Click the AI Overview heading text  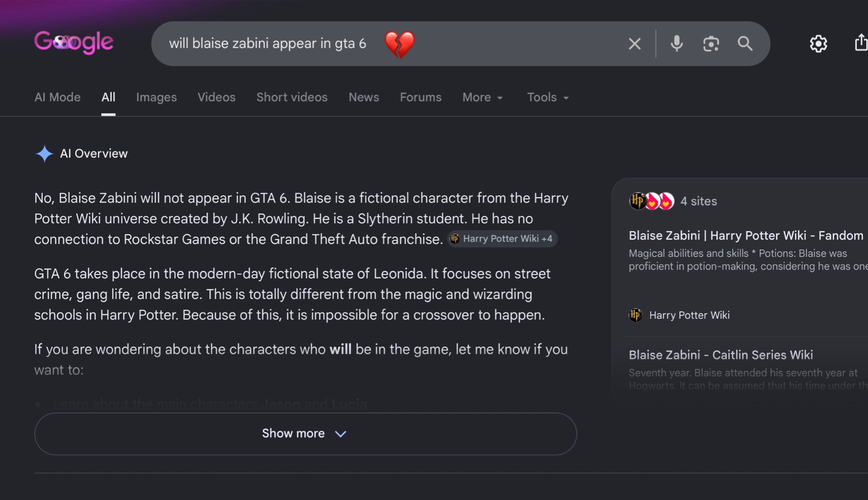tap(94, 154)
